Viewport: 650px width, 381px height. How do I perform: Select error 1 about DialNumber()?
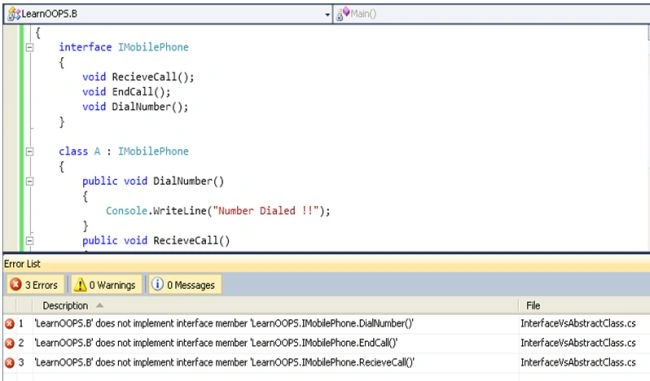pos(326,324)
